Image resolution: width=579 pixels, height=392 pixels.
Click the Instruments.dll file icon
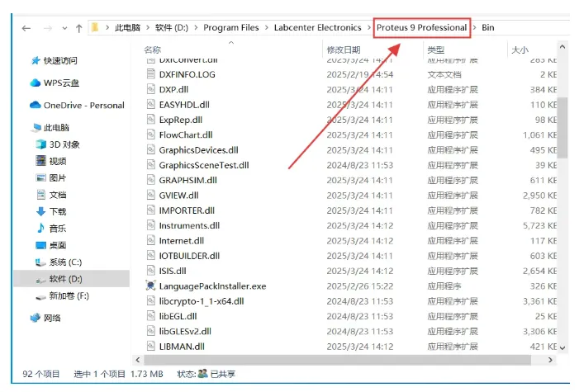coord(150,225)
